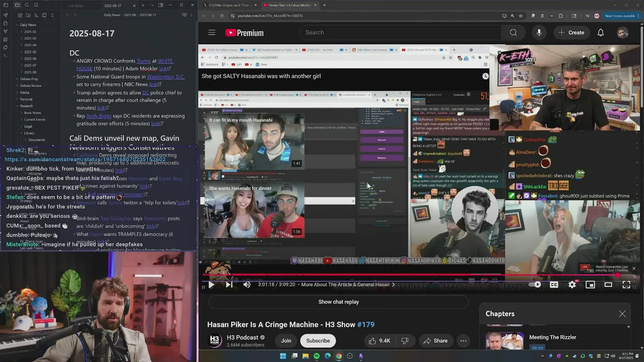Focus the YouTube Search field
644x362 pixels.
coord(401,32)
